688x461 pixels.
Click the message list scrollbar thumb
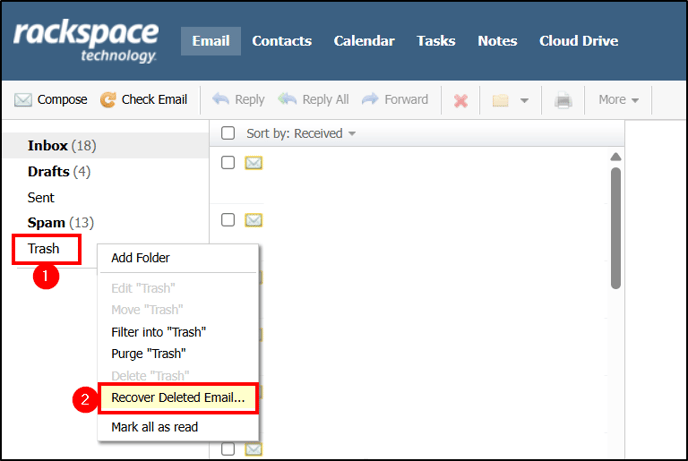[x=616, y=228]
